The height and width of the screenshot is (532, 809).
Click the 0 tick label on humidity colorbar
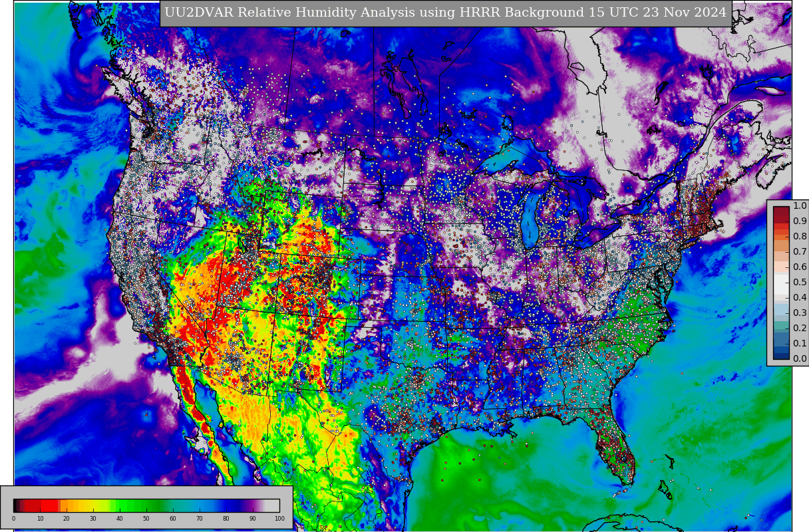tap(13, 519)
